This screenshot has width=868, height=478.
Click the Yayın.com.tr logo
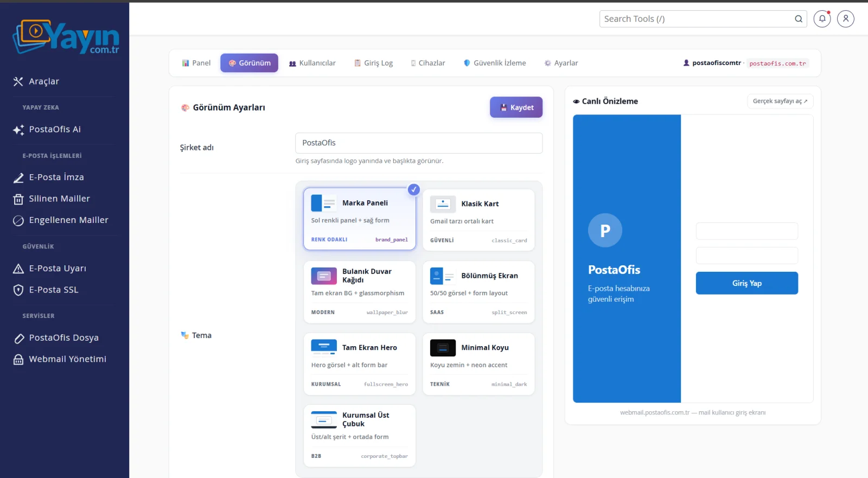pyautogui.click(x=66, y=37)
